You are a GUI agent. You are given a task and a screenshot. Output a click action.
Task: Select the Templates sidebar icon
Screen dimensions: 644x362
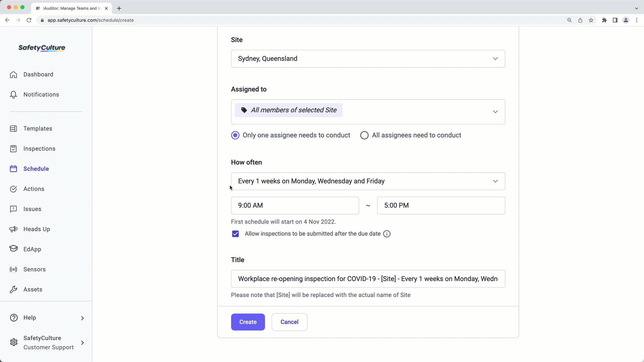[13, 128]
